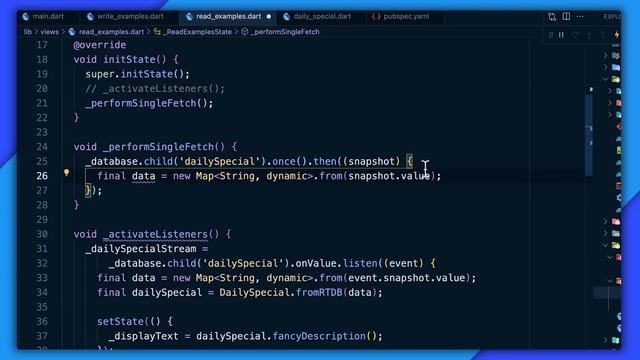Click the Dart file icon in the breadcrumb

click(x=72, y=32)
